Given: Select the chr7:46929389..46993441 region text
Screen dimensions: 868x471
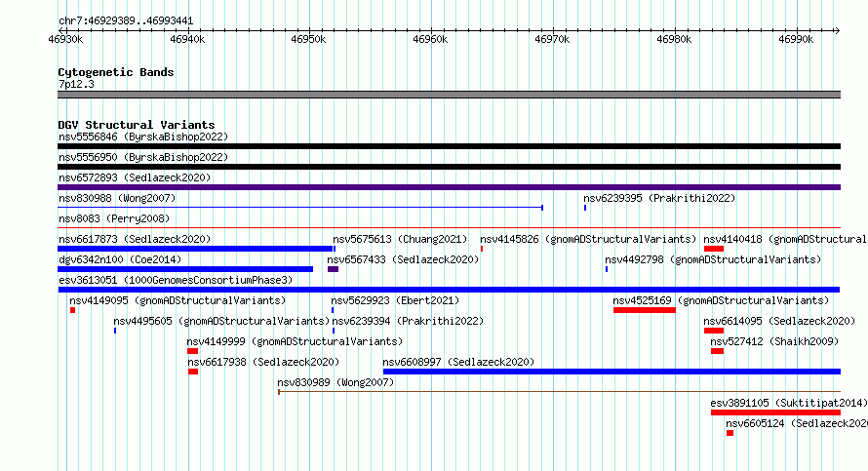Looking at the screenshot, I should 126,21.
